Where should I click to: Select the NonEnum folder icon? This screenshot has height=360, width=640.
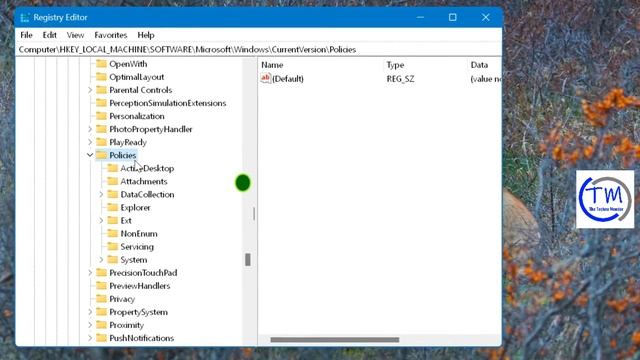(113, 233)
